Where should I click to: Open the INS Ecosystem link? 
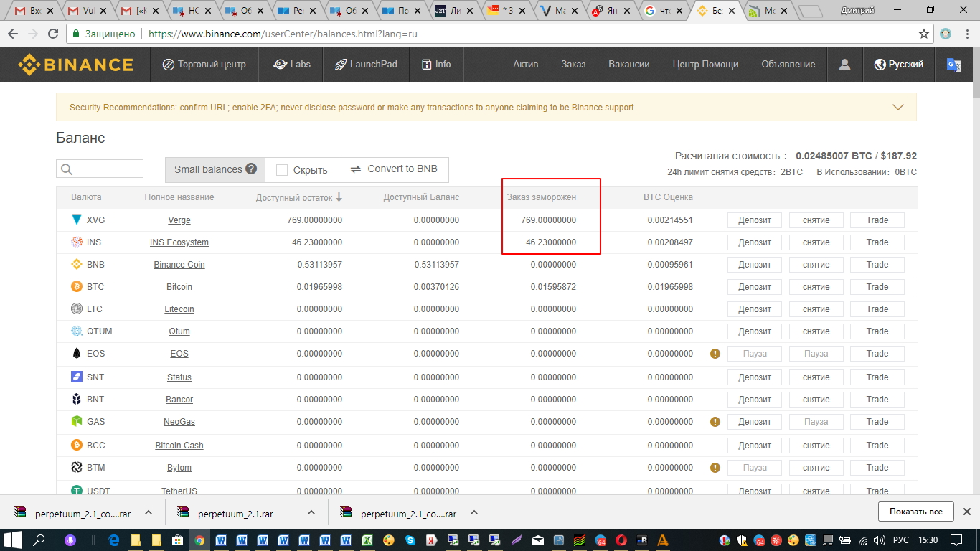(x=179, y=242)
